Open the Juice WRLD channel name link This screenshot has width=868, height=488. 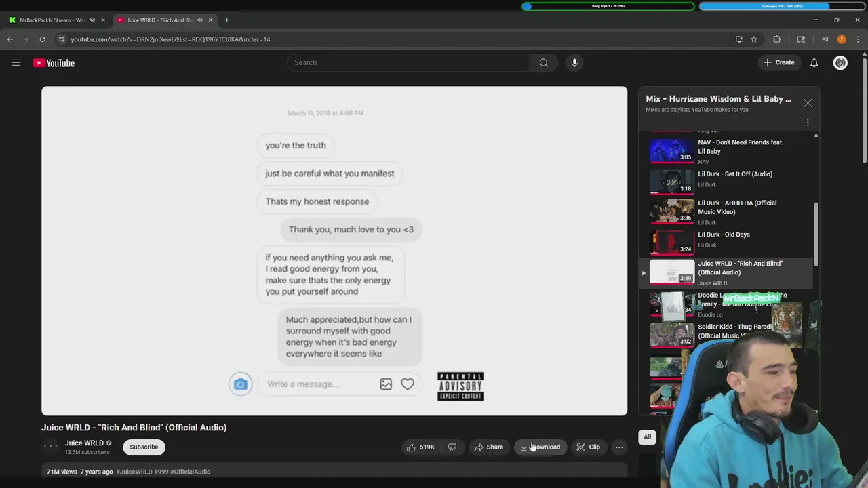[x=84, y=443]
